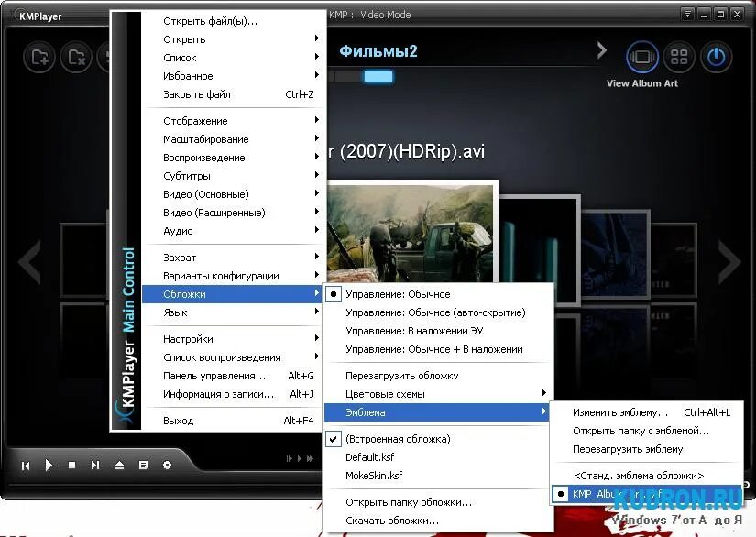The width and height of the screenshot is (756, 537).
Task: Switch to grid thumbnails view icon
Action: tap(679, 57)
